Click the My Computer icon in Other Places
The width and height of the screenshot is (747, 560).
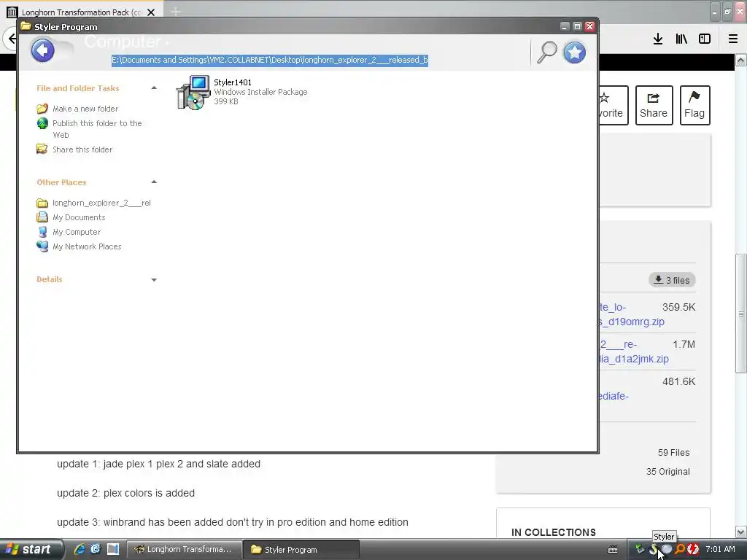(x=42, y=232)
